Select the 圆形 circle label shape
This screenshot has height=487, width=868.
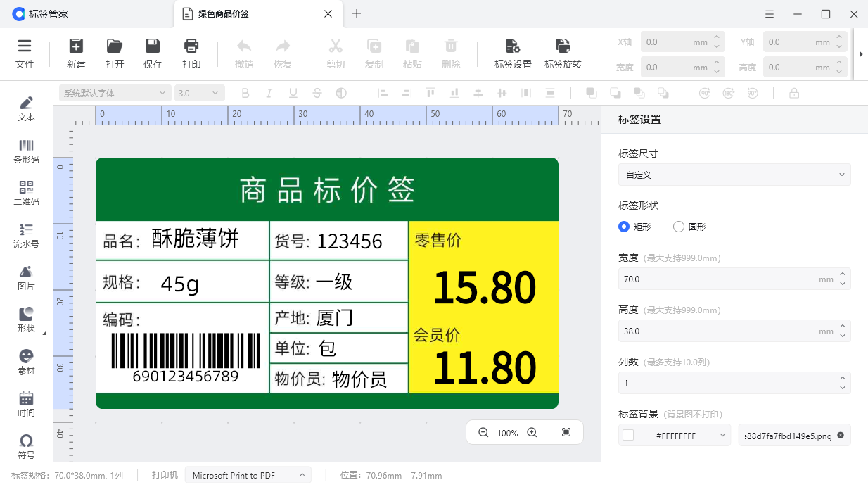(678, 227)
